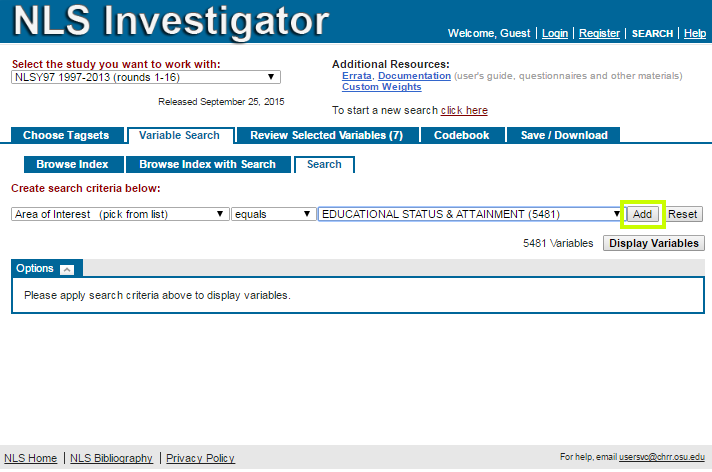
Task: Select the Variable Search tab
Action: coord(179,135)
